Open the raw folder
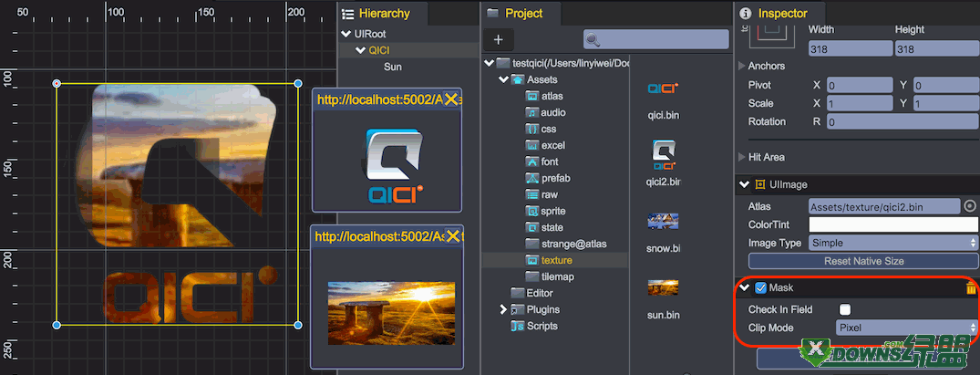Image resolution: width=980 pixels, height=375 pixels. (x=542, y=194)
